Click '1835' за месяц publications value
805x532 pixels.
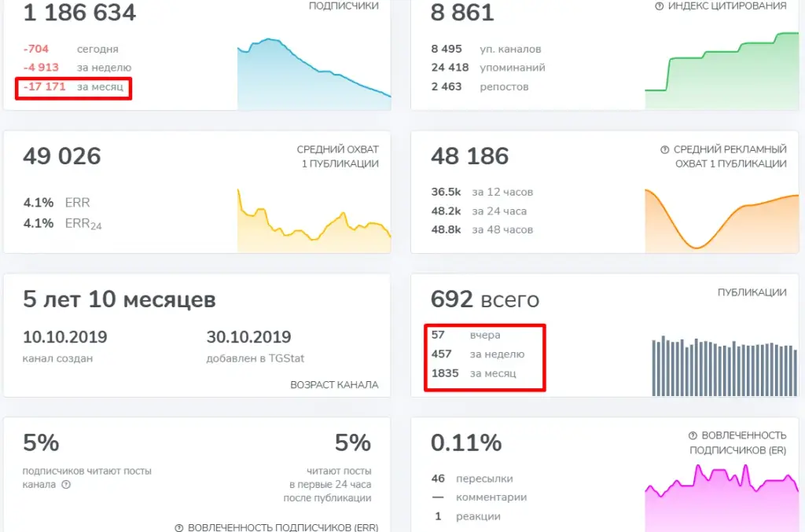[445, 373]
